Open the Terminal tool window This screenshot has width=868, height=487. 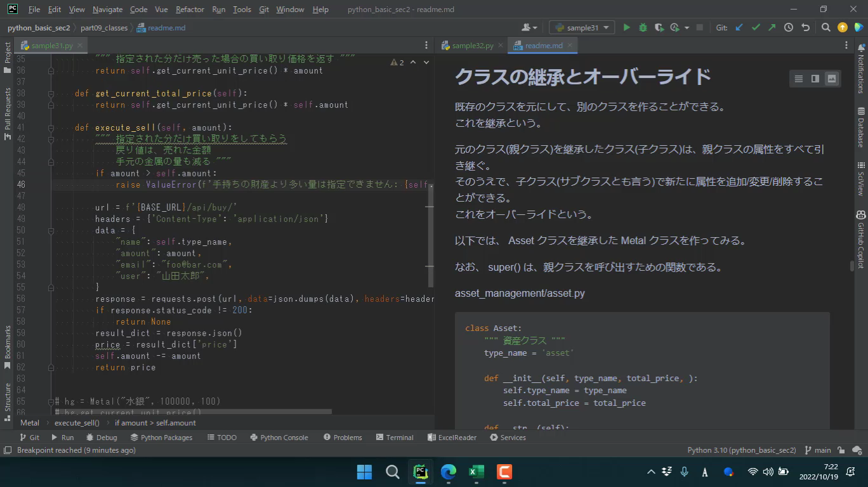394,438
